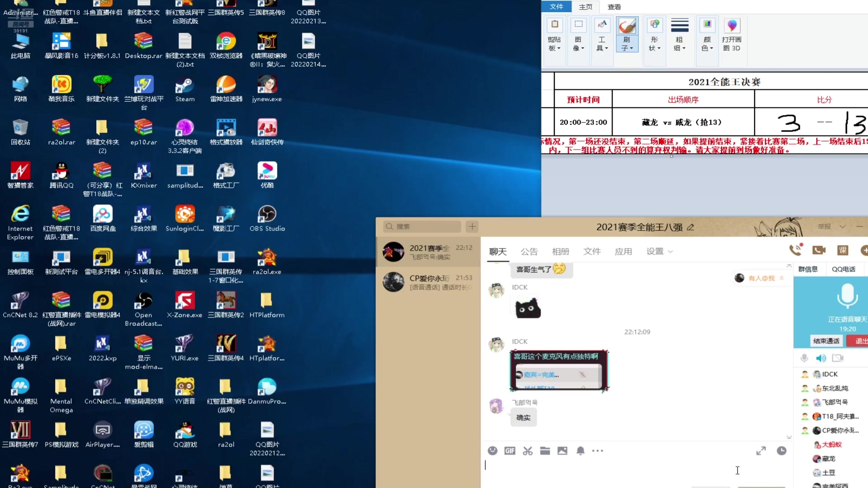This screenshot has height=488, width=868.
Task: Launch 雷神加速器 shortcut
Action: (x=226, y=89)
